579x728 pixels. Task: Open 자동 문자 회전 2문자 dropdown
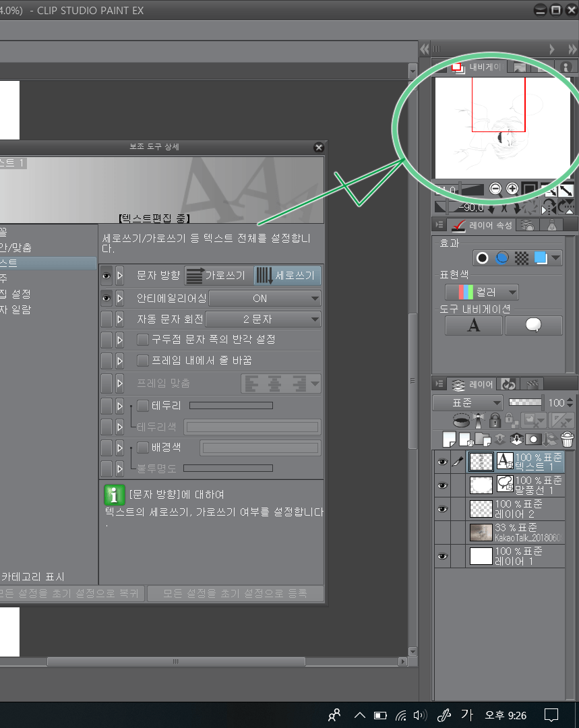[x=264, y=320]
